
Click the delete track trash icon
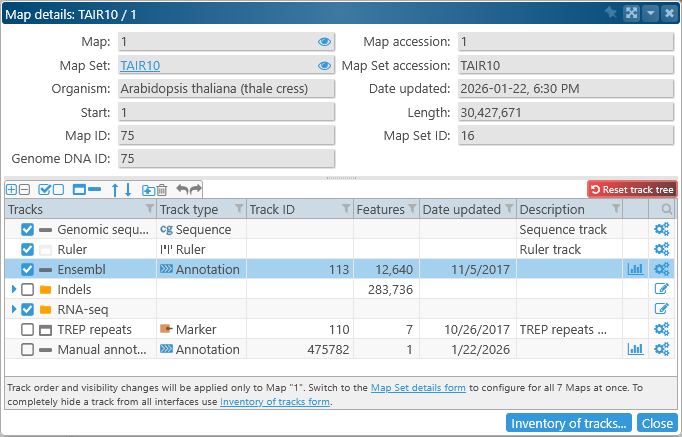point(161,189)
